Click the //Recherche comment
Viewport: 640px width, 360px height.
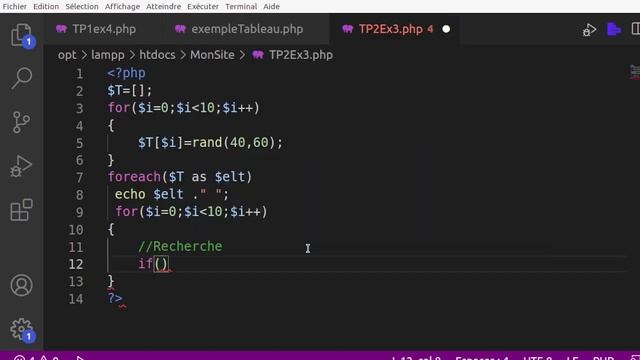[x=180, y=246]
